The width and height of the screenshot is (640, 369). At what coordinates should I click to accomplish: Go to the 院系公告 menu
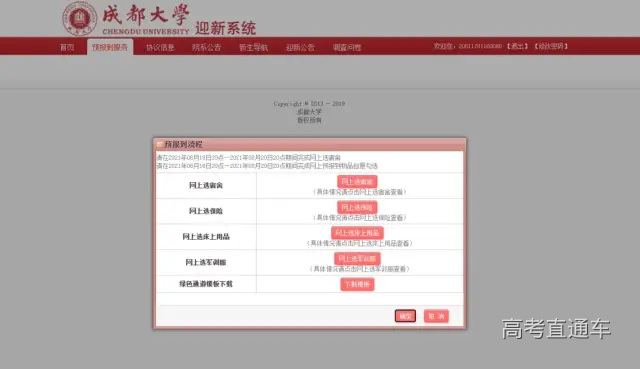click(x=207, y=47)
